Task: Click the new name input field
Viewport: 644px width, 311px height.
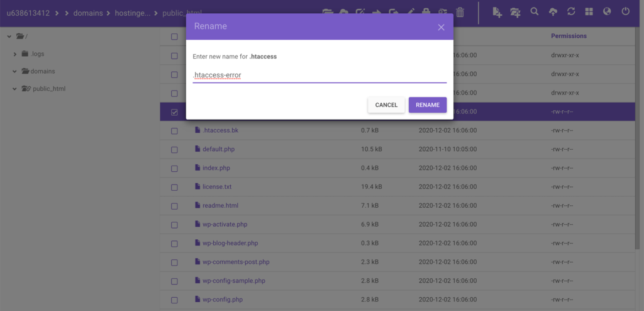Action: pos(319,76)
